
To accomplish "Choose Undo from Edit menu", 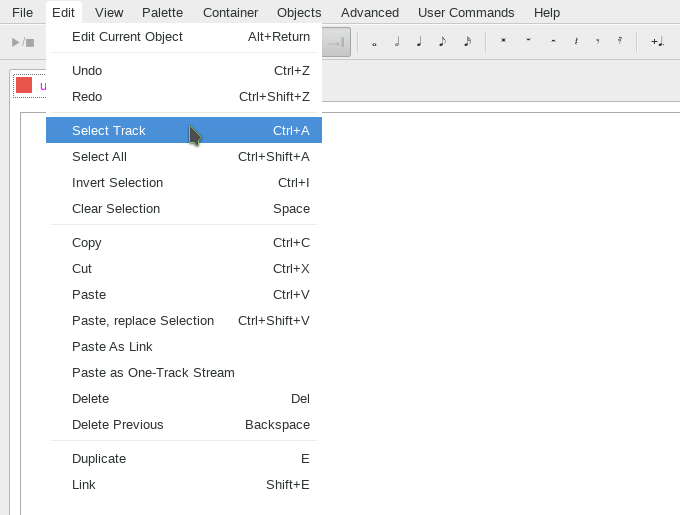I will pos(184,71).
